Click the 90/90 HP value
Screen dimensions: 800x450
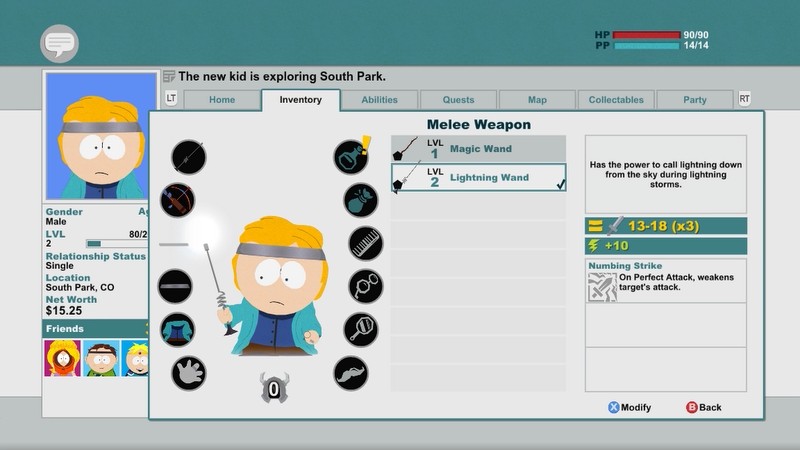696,35
